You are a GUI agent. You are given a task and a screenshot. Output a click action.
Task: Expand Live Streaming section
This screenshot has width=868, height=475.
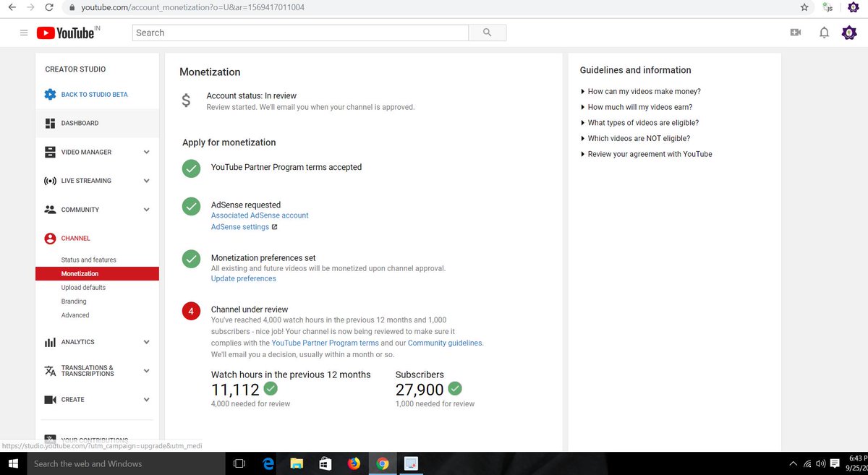(x=146, y=181)
